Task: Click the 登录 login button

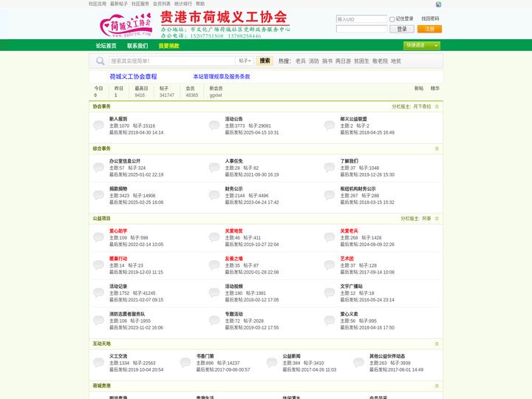Action: pyautogui.click(x=402, y=29)
